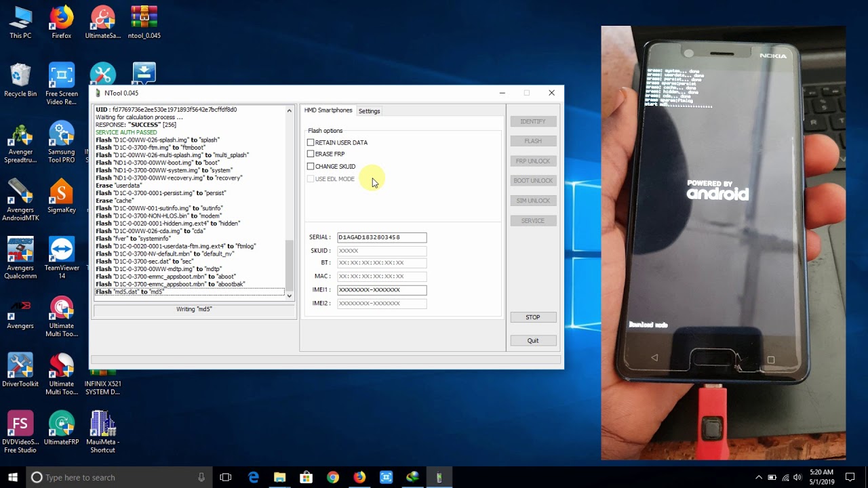Click volume icon in system tray
The height and width of the screenshot is (488, 868).
point(797,477)
